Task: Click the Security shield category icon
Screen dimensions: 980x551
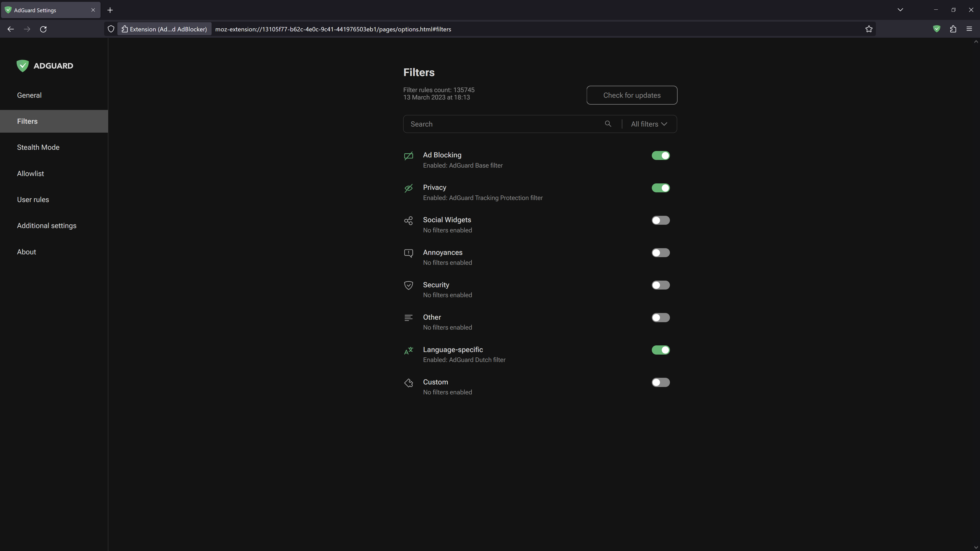Action: click(x=408, y=286)
